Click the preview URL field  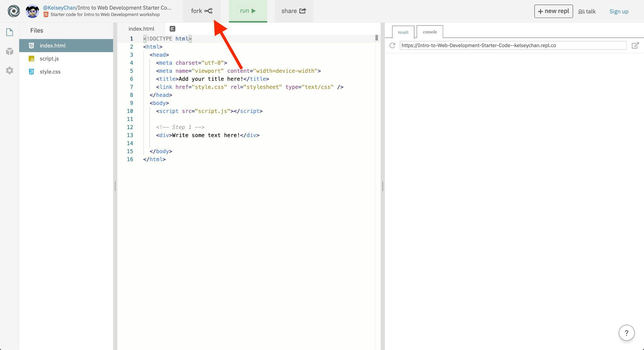tap(513, 45)
